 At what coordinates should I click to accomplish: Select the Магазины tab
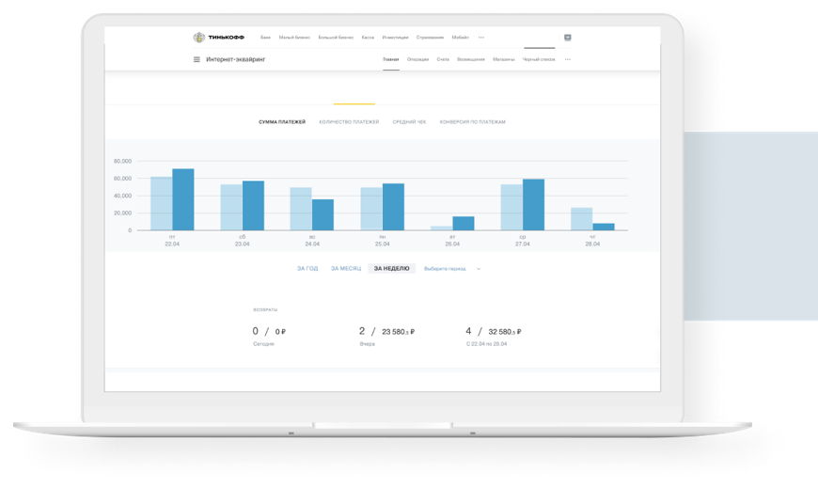tap(503, 59)
